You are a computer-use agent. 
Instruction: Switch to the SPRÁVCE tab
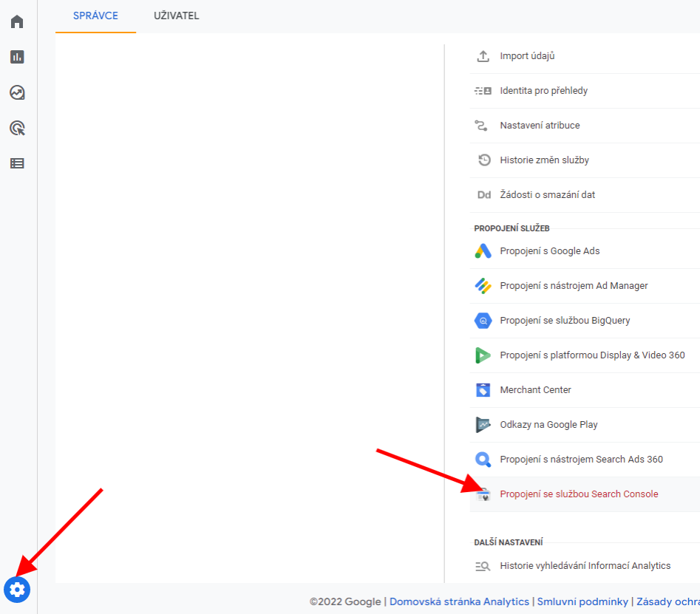click(x=95, y=16)
